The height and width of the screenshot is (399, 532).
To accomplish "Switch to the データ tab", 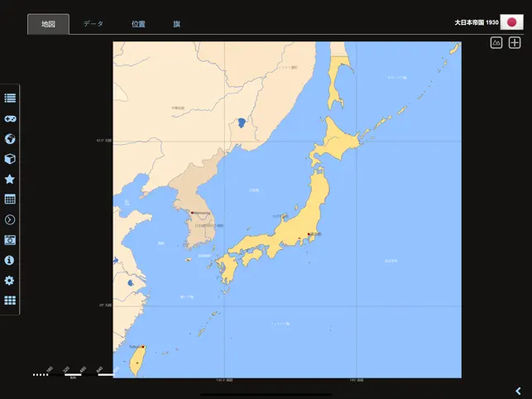I will [93, 24].
